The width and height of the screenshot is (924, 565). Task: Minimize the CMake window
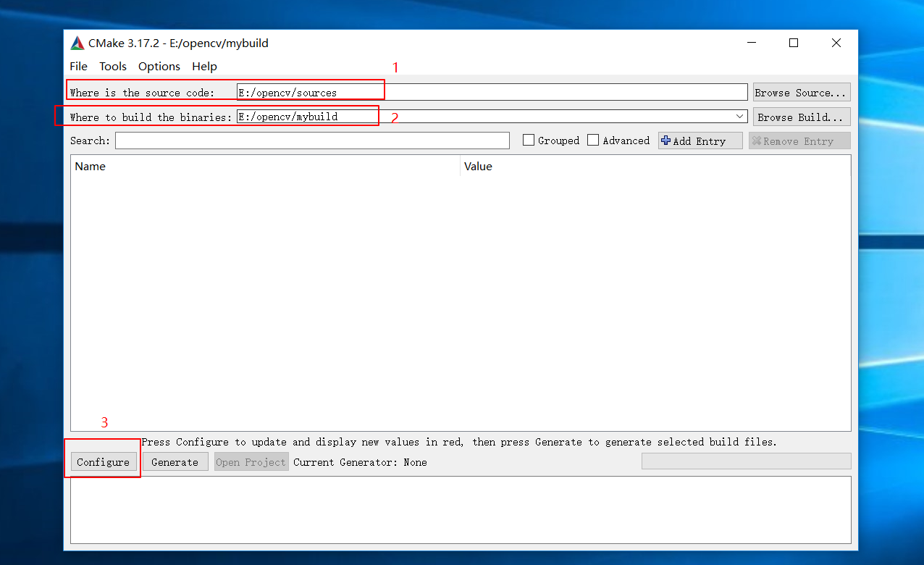click(x=751, y=43)
